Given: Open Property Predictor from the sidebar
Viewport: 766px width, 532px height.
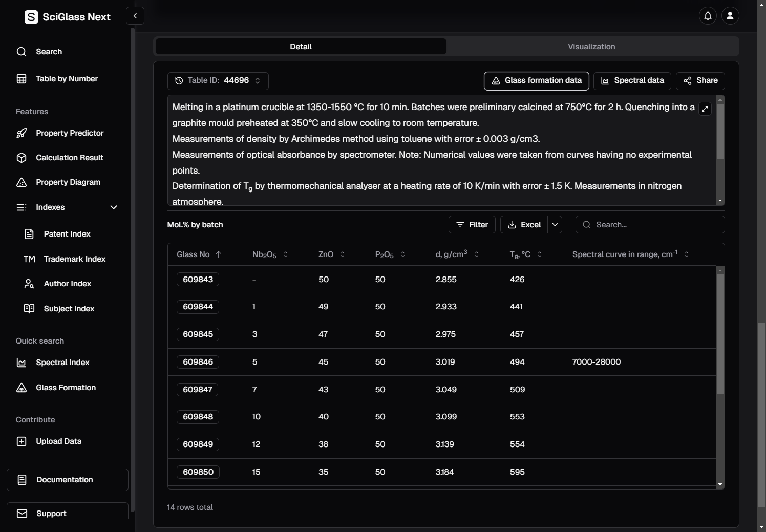Looking at the screenshot, I should (x=69, y=133).
